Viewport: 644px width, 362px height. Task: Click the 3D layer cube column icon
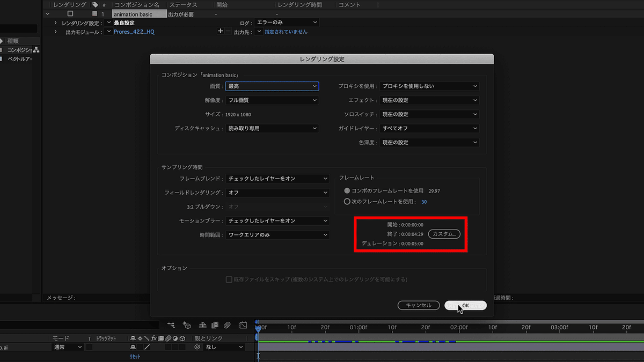pos(182,338)
